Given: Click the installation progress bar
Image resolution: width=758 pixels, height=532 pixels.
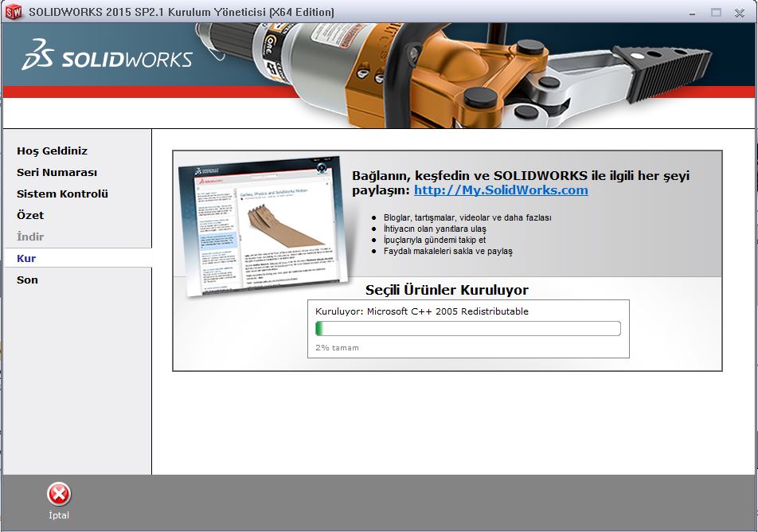Looking at the screenshot, I should click(x=468, y=328).
